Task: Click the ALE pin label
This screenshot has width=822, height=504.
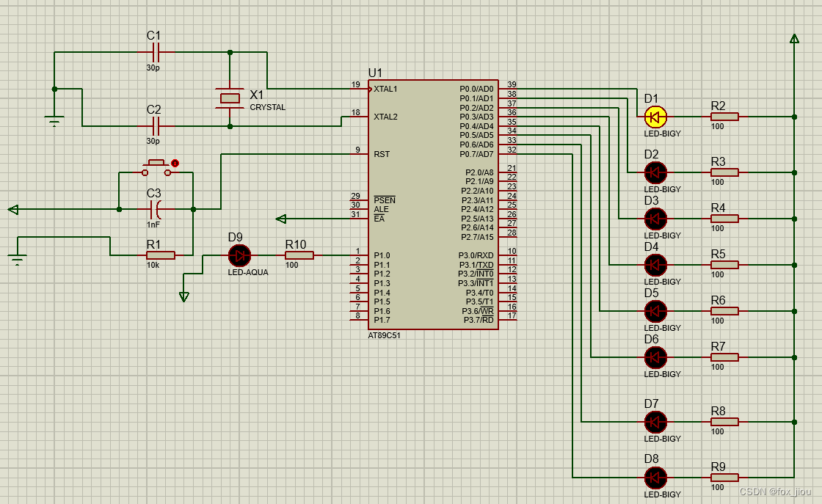Action: [381, 209]
